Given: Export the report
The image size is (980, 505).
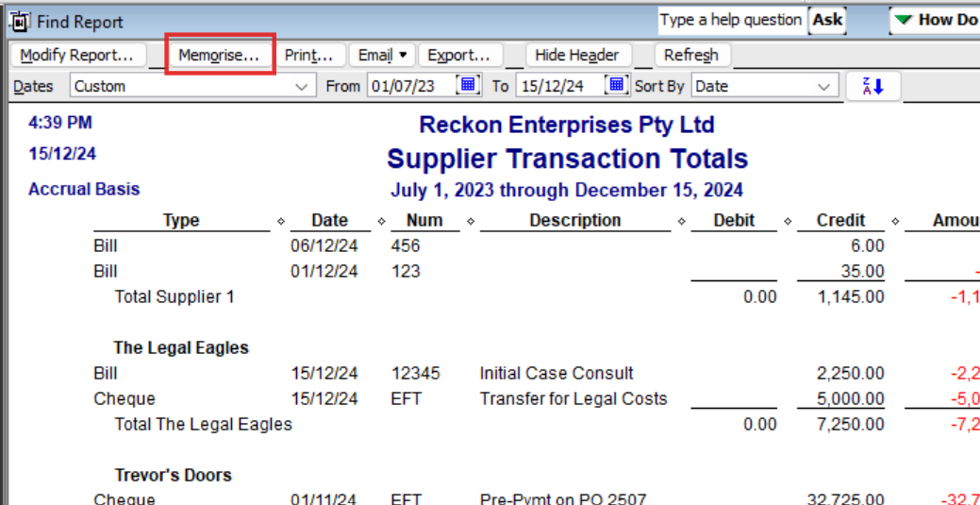Looking at the screenshot, I should (459, 55).
